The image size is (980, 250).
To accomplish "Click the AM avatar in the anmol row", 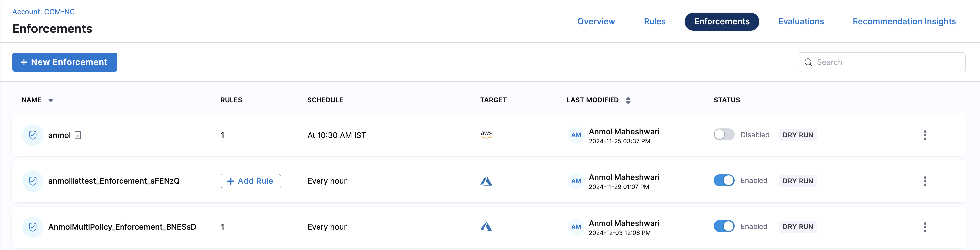I will (576, 135).
